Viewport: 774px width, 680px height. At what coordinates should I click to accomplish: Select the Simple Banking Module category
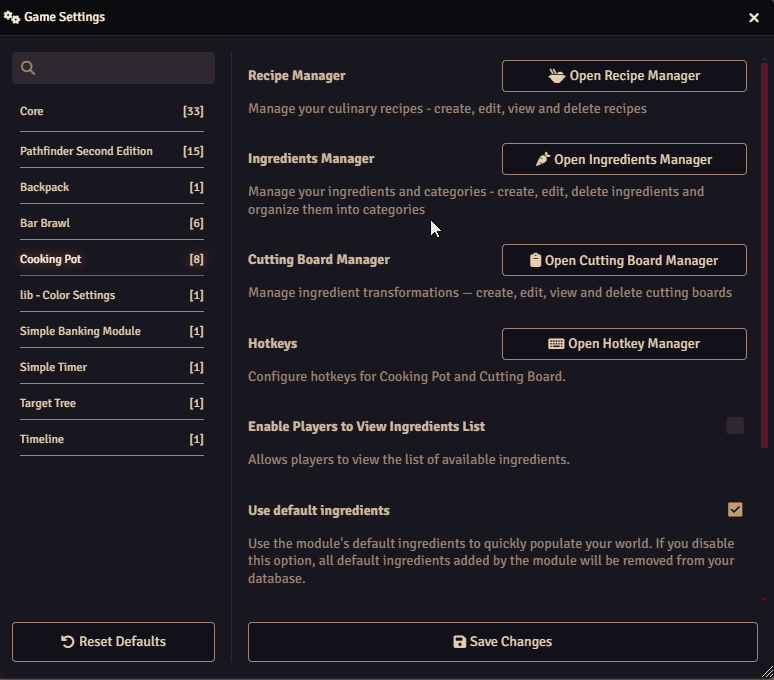pyautogui.click(x=80, y=331)
